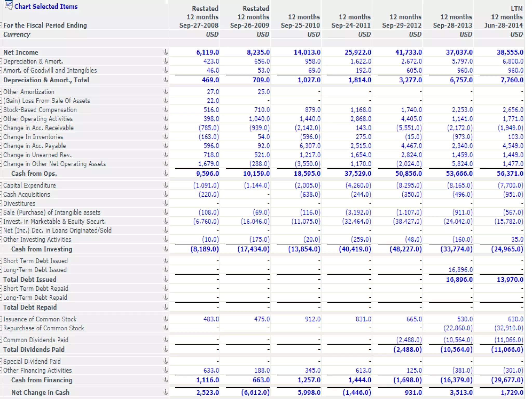Click Long-Term Debt Issued value 16,896.0
The width and height of the screenshot is (532, 399).
click(460, 270)
